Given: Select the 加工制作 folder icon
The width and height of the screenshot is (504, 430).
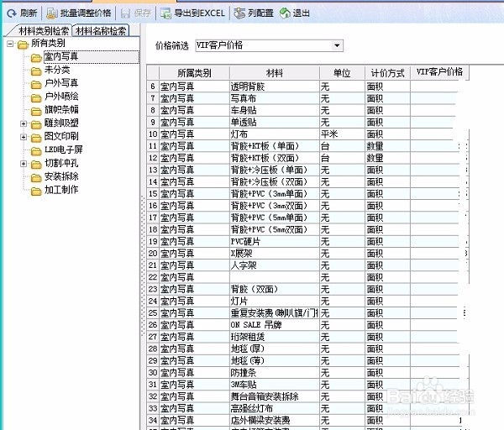Looking at the screenshot, I should tap(36, 191).
